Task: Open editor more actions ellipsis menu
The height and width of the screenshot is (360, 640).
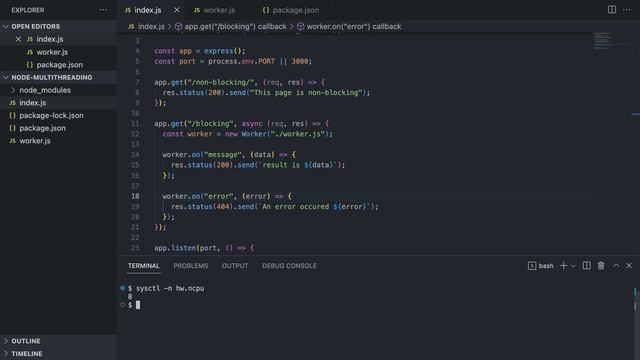Action: [627, 10]
